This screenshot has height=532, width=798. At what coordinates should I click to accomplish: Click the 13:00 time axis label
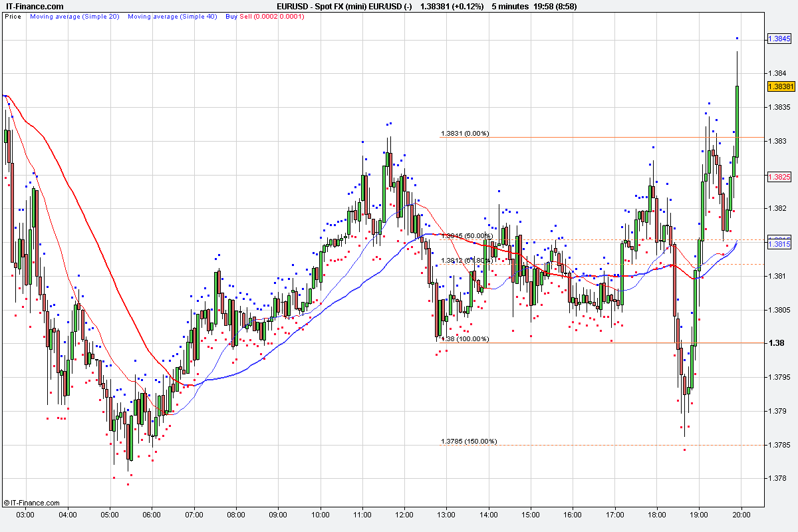[x=447, y=515]
